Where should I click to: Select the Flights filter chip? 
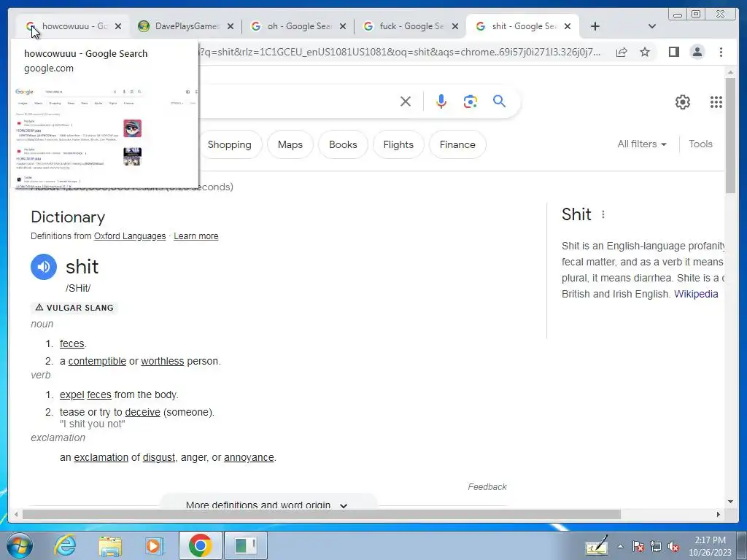tap(398, 145)
